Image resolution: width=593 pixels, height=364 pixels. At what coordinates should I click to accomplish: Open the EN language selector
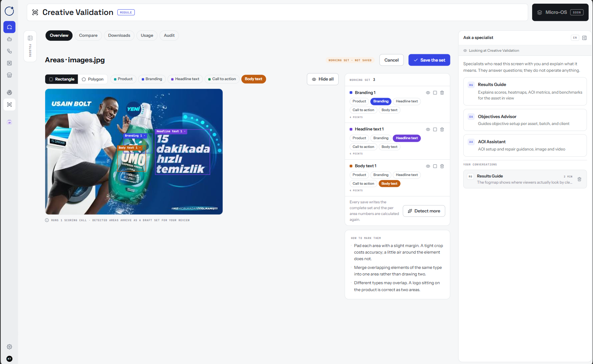tap(575, 38)
